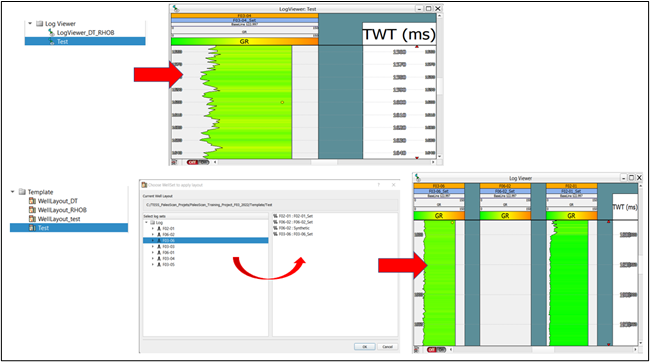The width and height of the screenshot is (650, 362).
Task: Expand the F06-02 well node
Action: coord(153,234)
